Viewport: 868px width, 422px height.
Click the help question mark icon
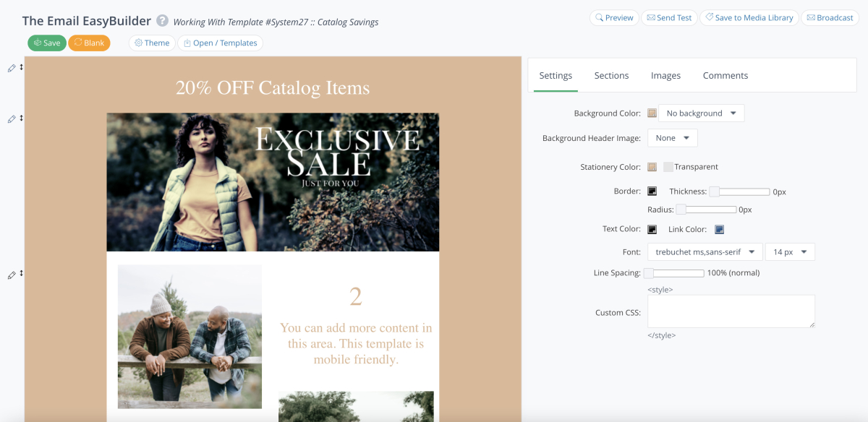pyautogui.click(x=163, y=21)
